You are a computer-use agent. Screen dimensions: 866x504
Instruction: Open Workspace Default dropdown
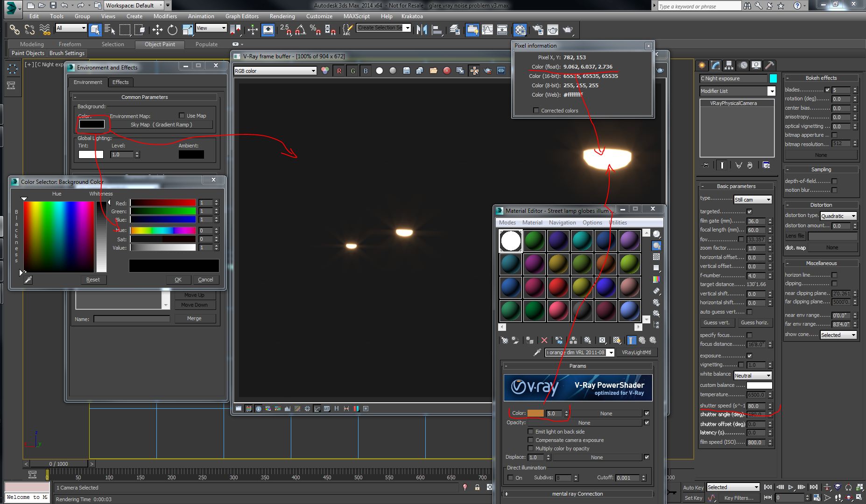pos(133,6)
